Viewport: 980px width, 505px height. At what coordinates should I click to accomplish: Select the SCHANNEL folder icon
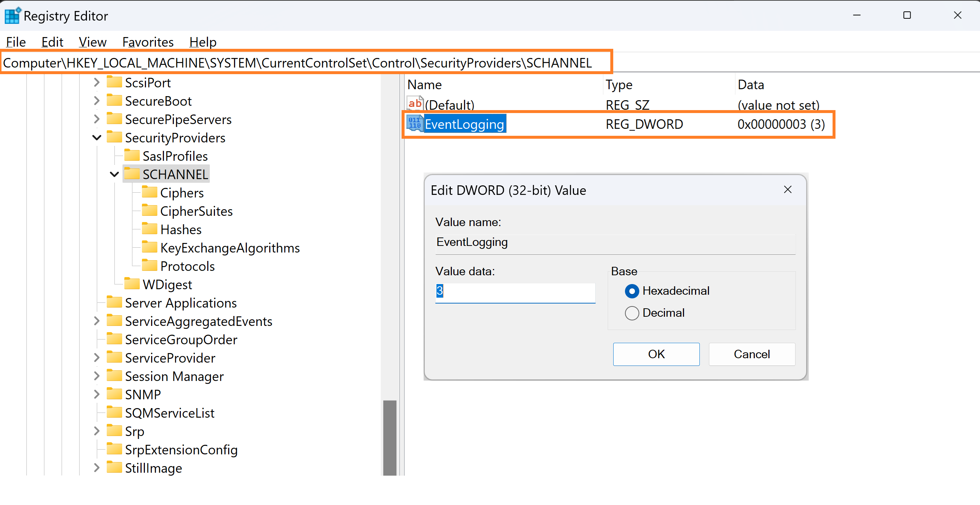(x=132, y=174)
